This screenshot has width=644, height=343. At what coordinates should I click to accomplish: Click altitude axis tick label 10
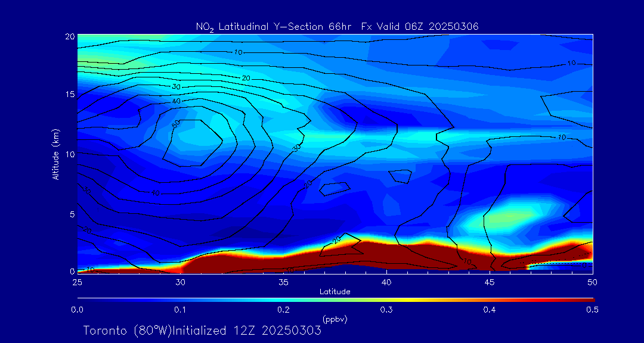click(70, 154)
